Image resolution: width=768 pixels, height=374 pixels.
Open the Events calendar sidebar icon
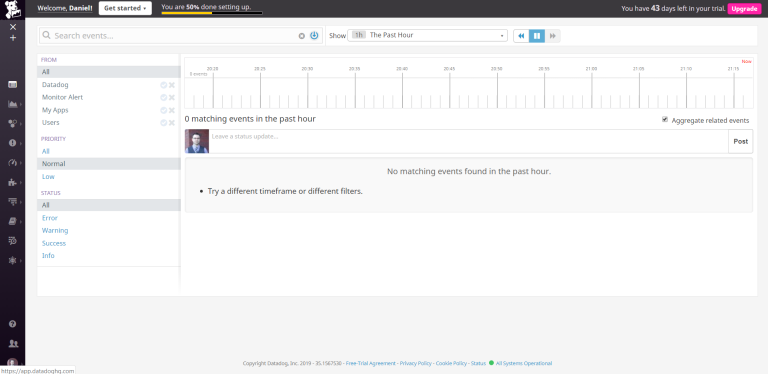pos(13,85)
